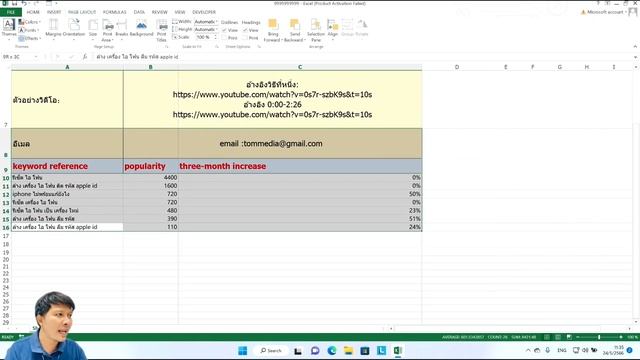Viewport: 640px width, 360px height.
Task: Open Scale to Fit dialog launcher
Action: tap(217, 47)
